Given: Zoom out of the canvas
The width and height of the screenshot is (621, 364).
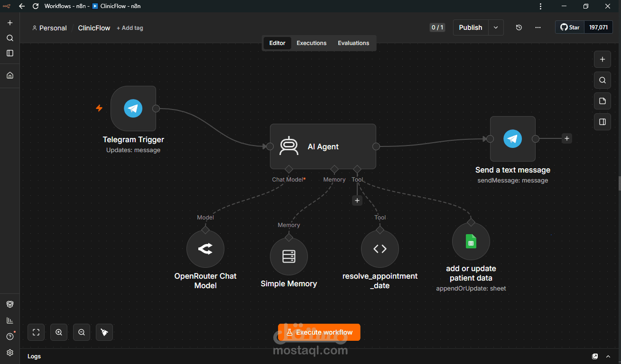Looking at the screenshot, I should 82,332.
